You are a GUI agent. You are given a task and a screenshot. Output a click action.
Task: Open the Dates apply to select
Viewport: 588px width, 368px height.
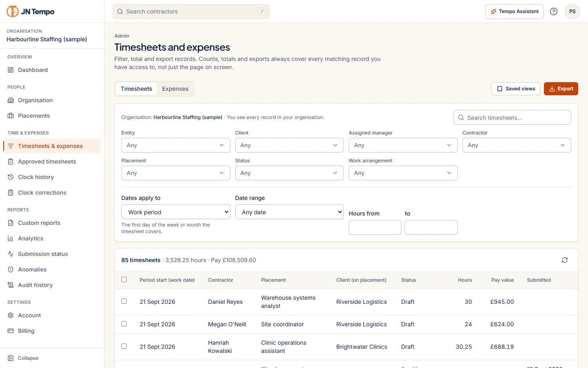point(176,212)
